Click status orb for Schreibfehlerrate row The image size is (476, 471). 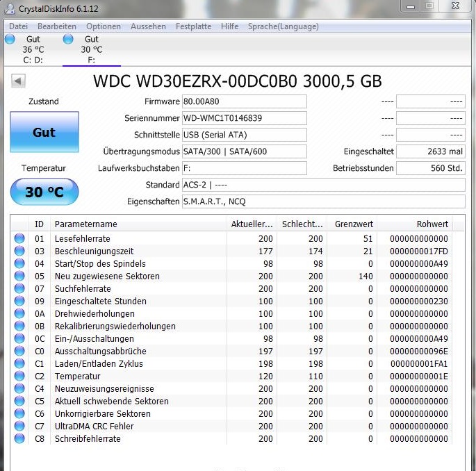(x=19, y=438)
